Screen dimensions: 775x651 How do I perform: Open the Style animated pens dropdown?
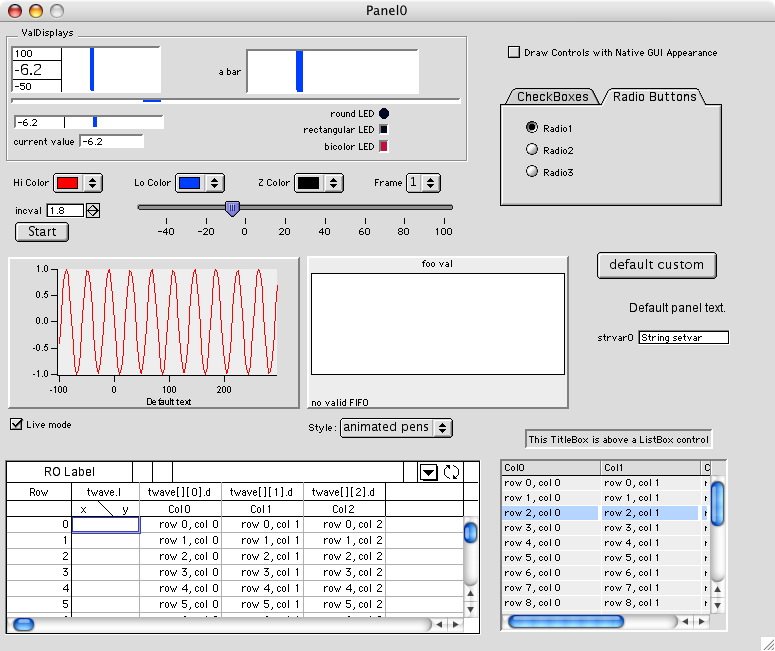[x=396, y=427]
